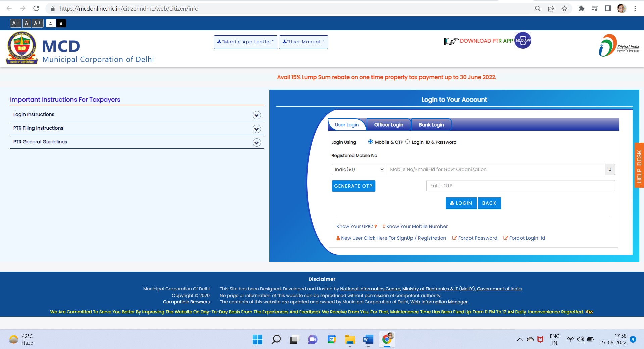644x349 pixels.
Task: Switch to the Bank Login tab
Action: [x=431, y=125]
